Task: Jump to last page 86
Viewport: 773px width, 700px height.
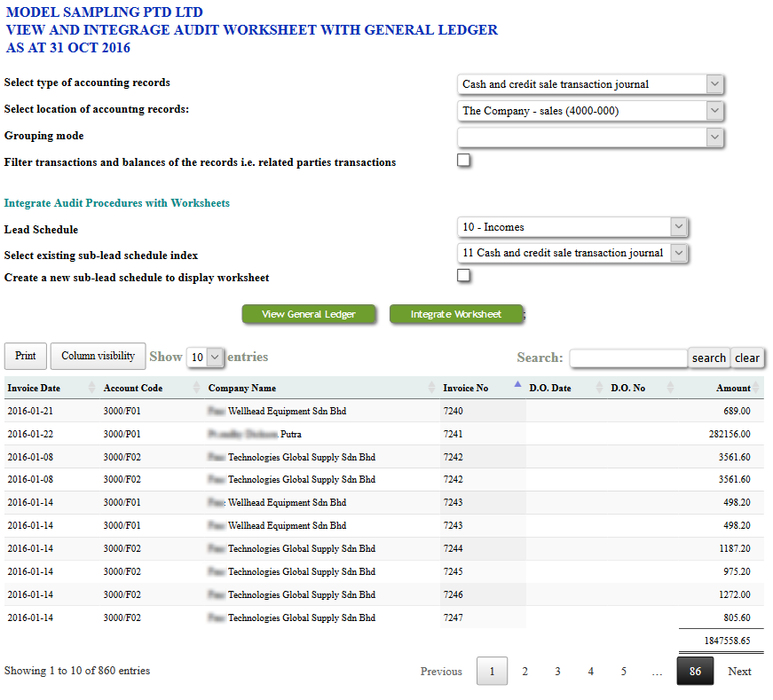Action: (x=695, y=672)
